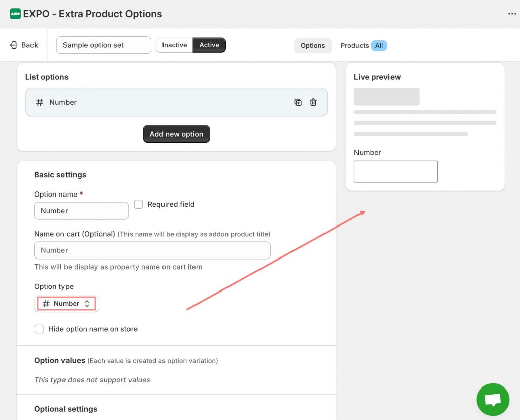Delete the Number option via trash icon
520x420 pixels.
coord(313,102)
